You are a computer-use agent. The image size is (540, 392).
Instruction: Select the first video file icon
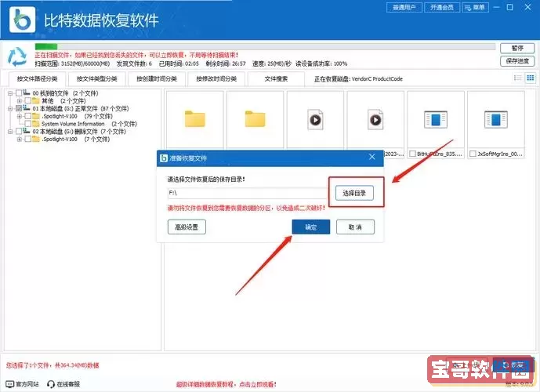coord(315,119)
